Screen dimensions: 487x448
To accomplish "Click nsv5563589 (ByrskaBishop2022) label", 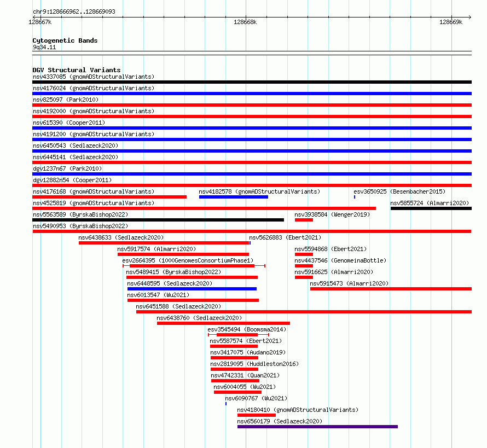I will point(80,214).
